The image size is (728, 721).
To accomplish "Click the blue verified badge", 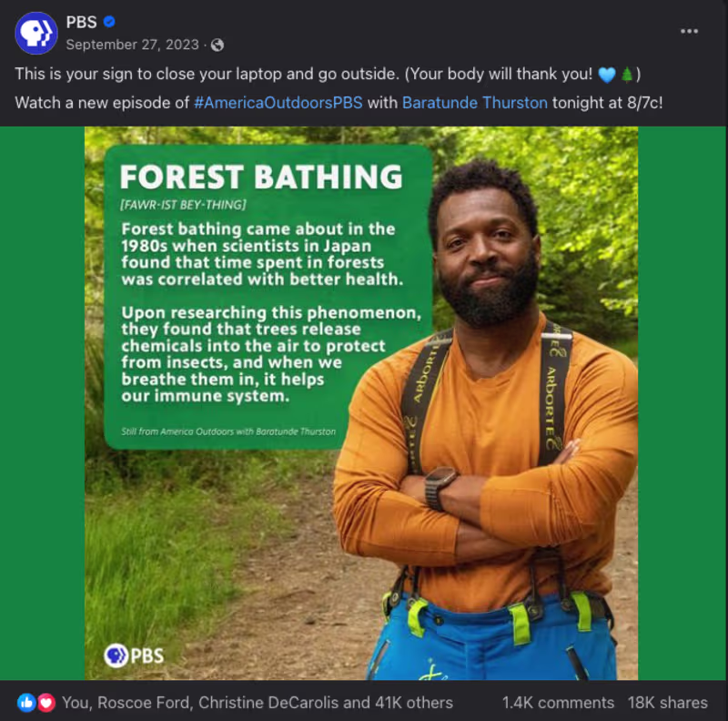I will tap(110, 22).
